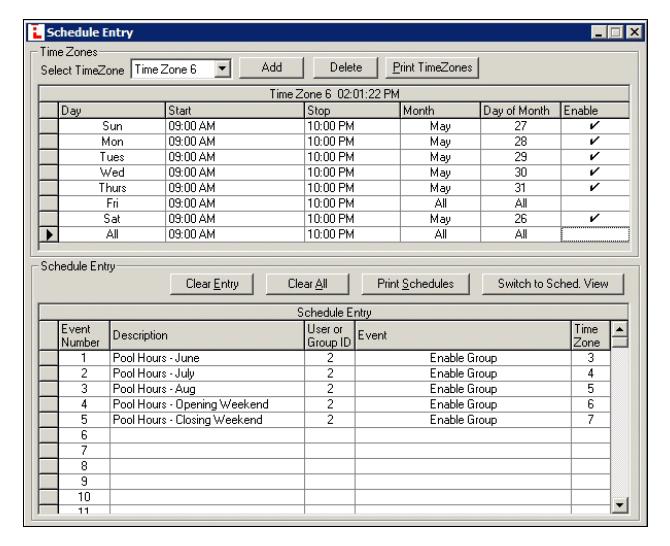
Task: Click Start time 09:00 AM in Sun row
Action: pyautogui.click(x=235, y=126)
